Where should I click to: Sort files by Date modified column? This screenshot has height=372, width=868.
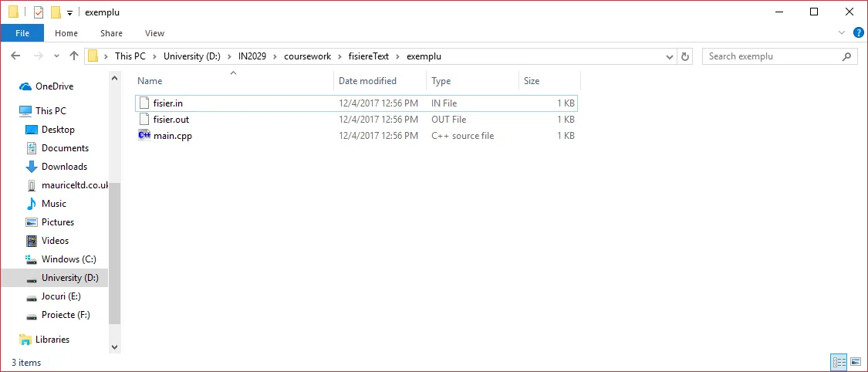click(367, 81)
